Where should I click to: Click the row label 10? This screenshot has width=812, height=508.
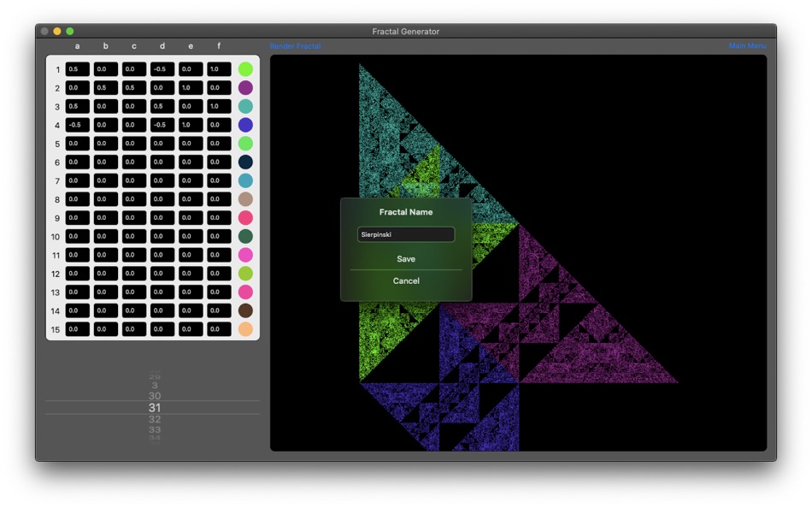[56, 237]
